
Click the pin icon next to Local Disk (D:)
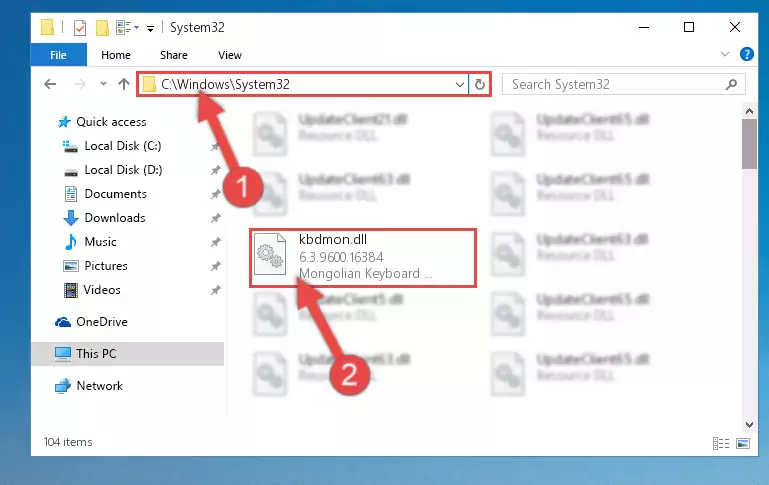point(215,170)
